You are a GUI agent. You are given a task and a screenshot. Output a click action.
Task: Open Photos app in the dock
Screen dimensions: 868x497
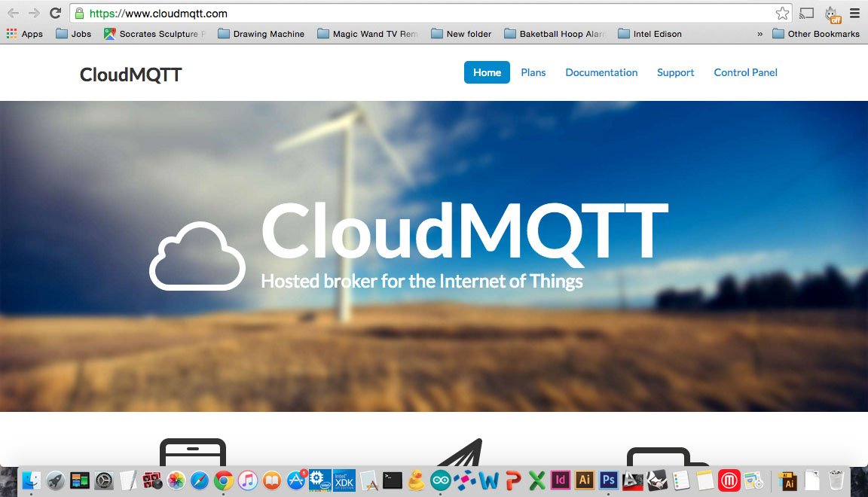[176, 480]
